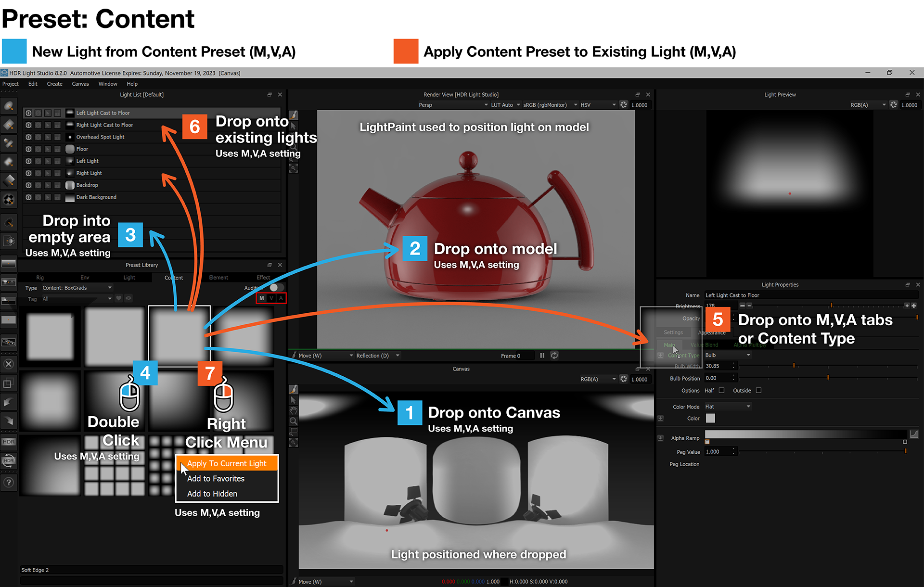This screenshot has width=924, height=587.
Task: Open the Reflection (D) dropdown
Action: (x=378, y=356)
